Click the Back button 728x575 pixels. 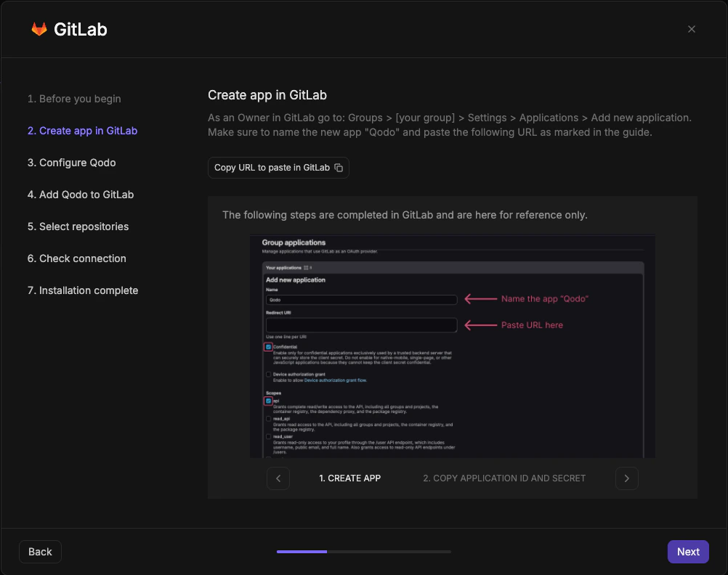(41, 552)
